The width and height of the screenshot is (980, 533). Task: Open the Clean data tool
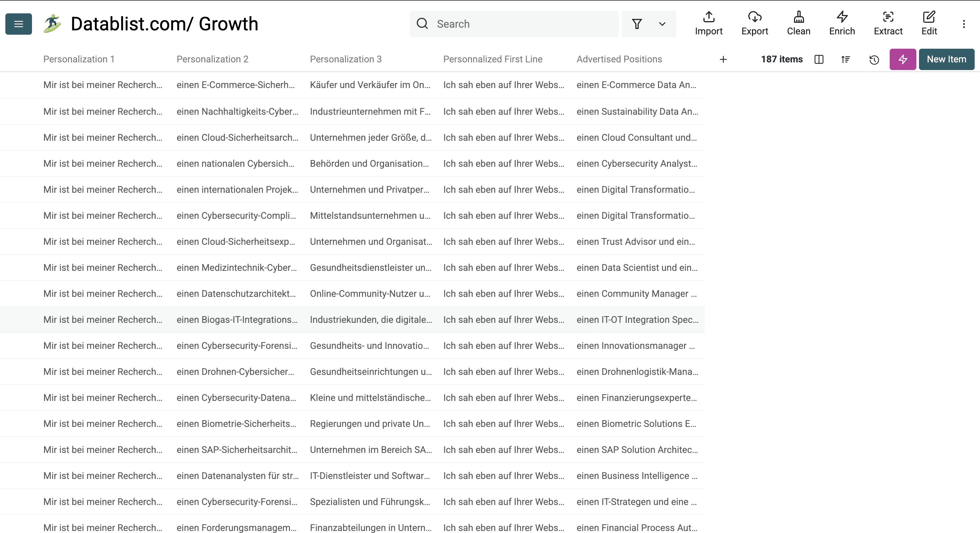799,24
